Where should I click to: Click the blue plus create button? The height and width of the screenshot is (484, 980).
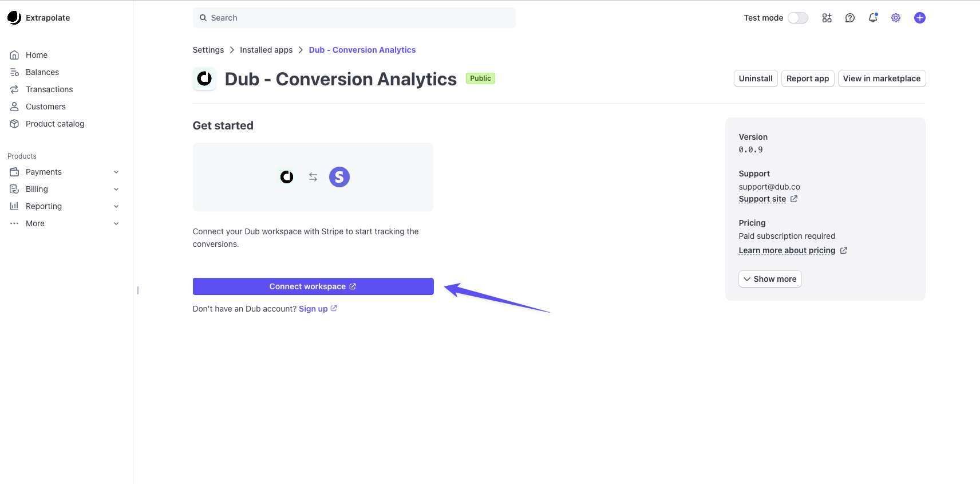click(x=920, y=18)
